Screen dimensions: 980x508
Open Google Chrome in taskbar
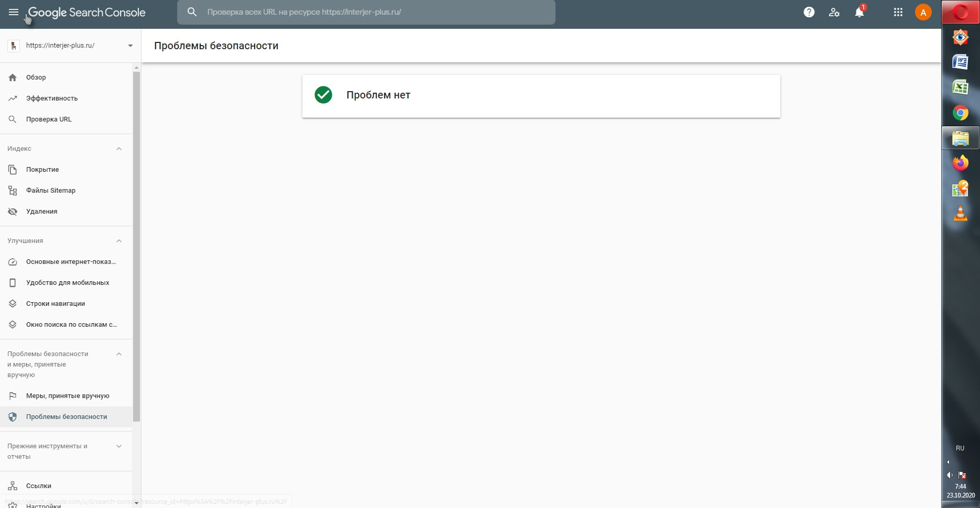[961, 113]
